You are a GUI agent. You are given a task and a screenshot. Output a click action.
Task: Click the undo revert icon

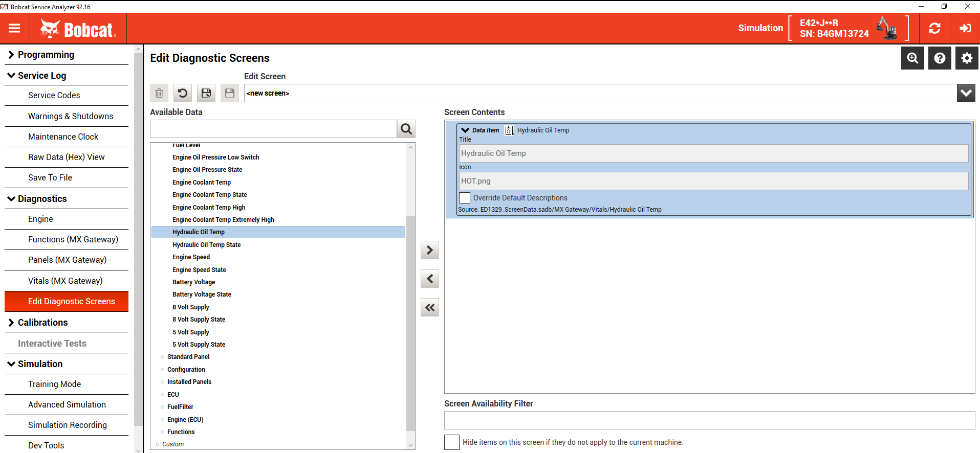[183, 93]
